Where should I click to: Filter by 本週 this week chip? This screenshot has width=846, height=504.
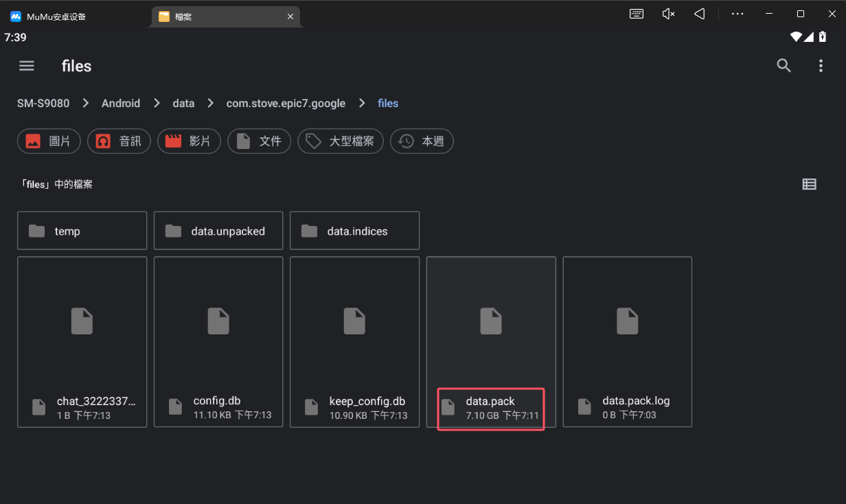[x=422, y=141]
